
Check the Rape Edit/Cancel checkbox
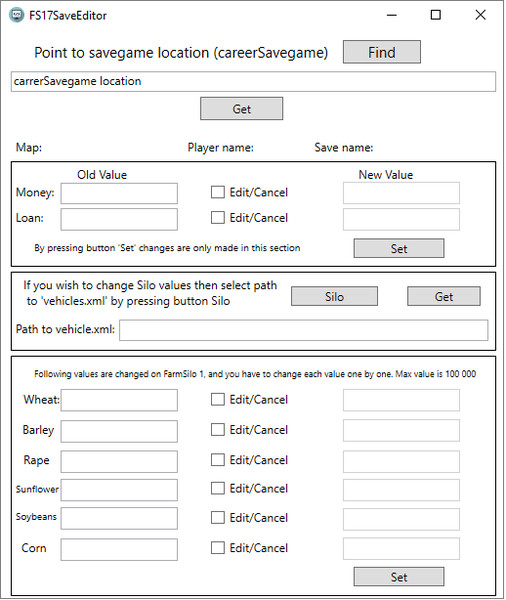click(218, 460)
